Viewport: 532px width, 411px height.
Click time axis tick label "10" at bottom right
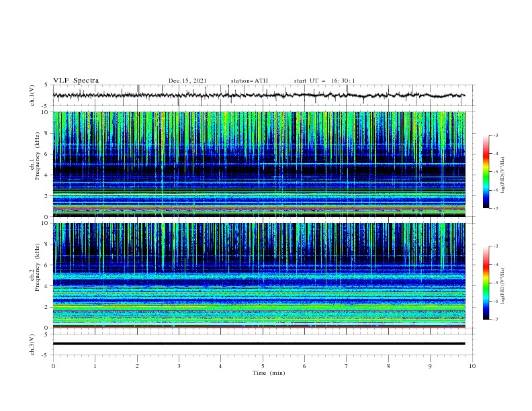point(472,366)
